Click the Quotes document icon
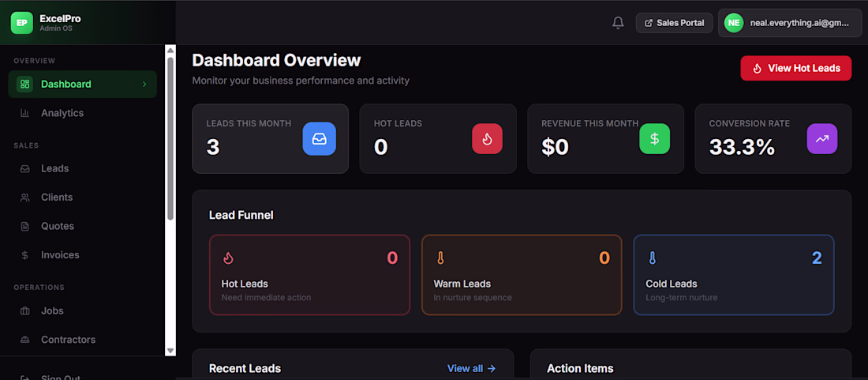868x380 pixels. 24,226
